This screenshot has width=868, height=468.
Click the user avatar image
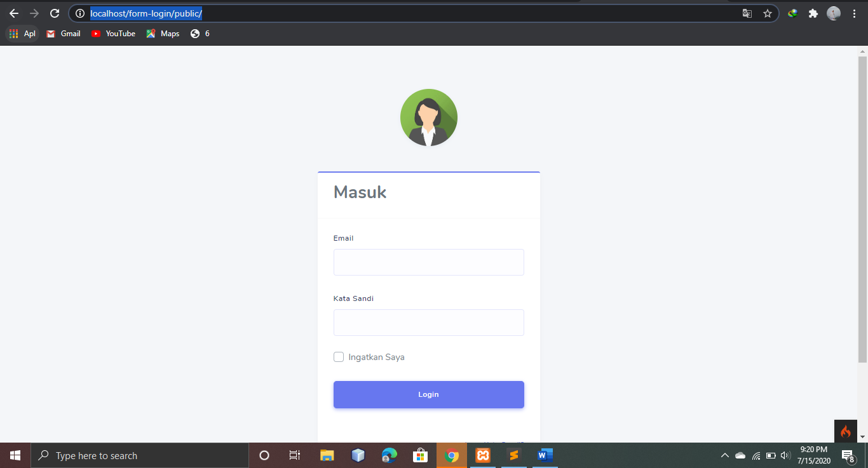(429, 117)
